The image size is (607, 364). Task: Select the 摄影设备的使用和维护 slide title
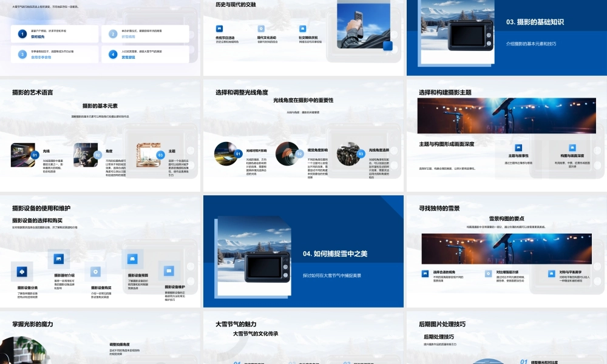click(41, 208)
